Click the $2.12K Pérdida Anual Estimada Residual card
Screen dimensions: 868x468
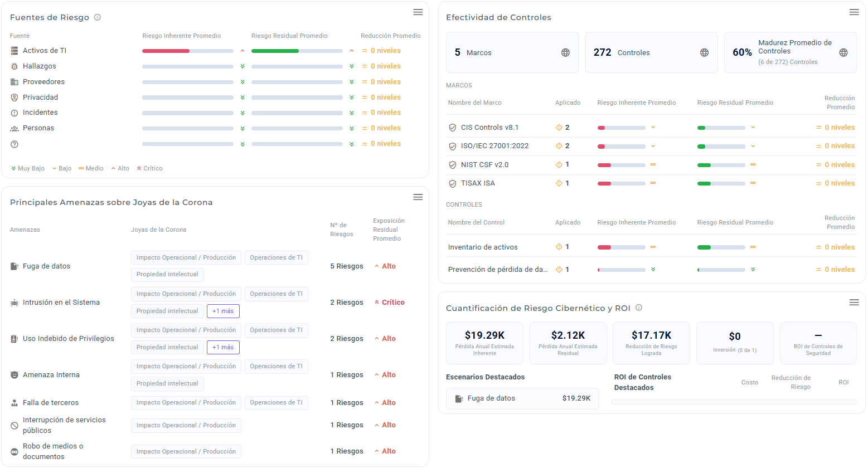click(x=568, y=343)
